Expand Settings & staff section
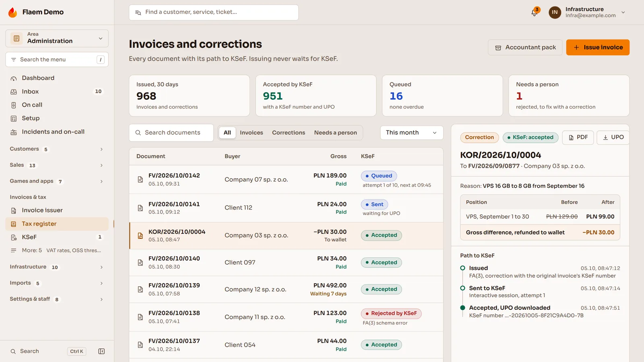644x362 pixels. pyautogui.click(x=57, y=299)
